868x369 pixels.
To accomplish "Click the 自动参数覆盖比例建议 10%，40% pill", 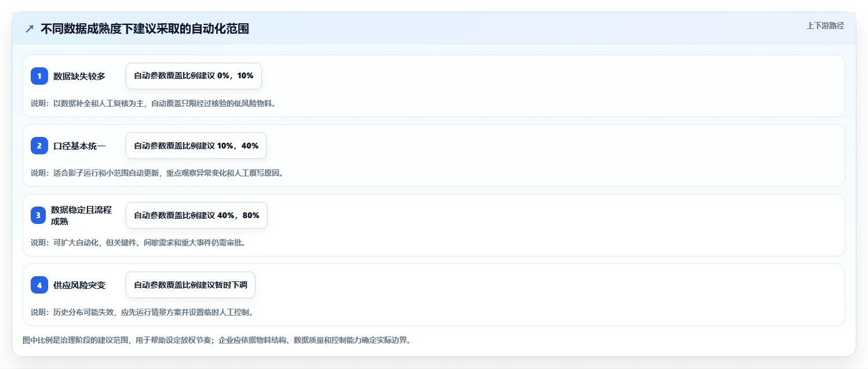I will (196, 146).
